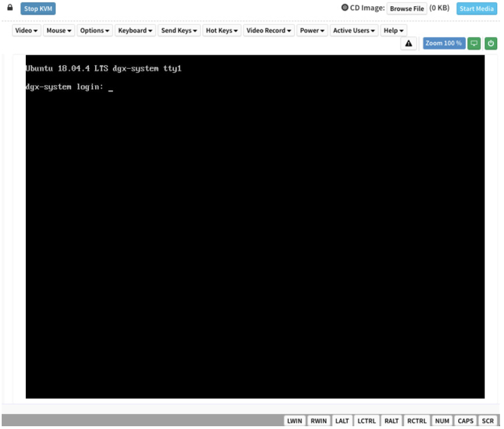Click the dgx-system login prompt
The image size is (504, 429).
[x=64, y=87]
